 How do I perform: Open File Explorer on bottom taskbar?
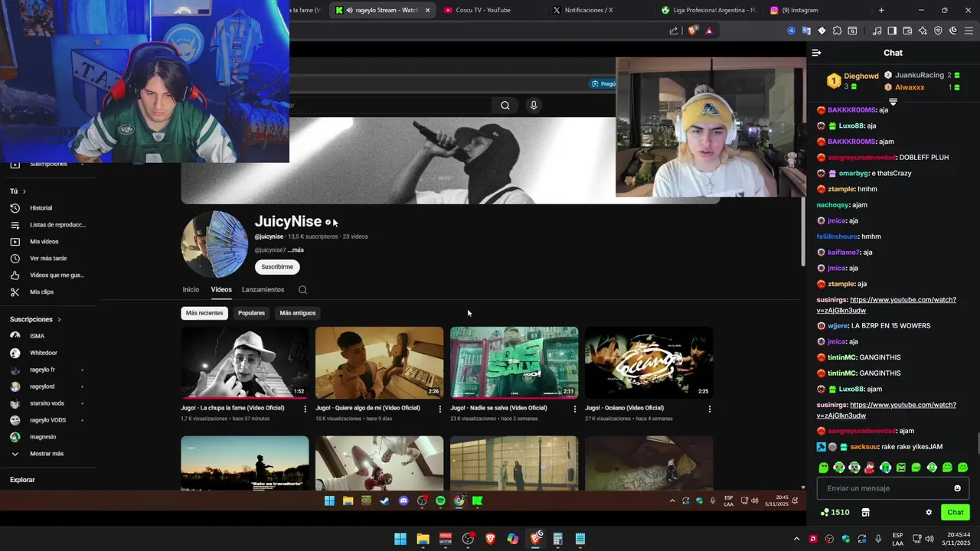click(423, 539)
